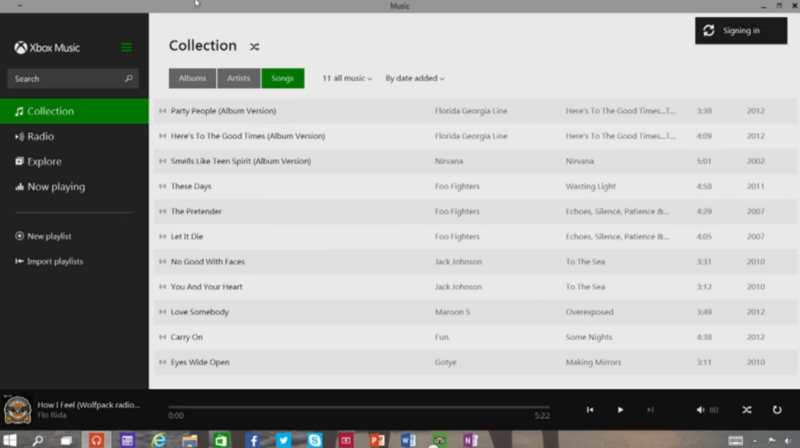Open OneNote from the taskbar
The image size is (800, 448).
(471, 440)
